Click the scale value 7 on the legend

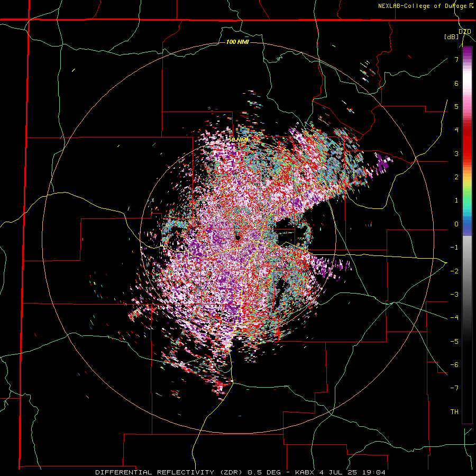[x=456, y=59]
